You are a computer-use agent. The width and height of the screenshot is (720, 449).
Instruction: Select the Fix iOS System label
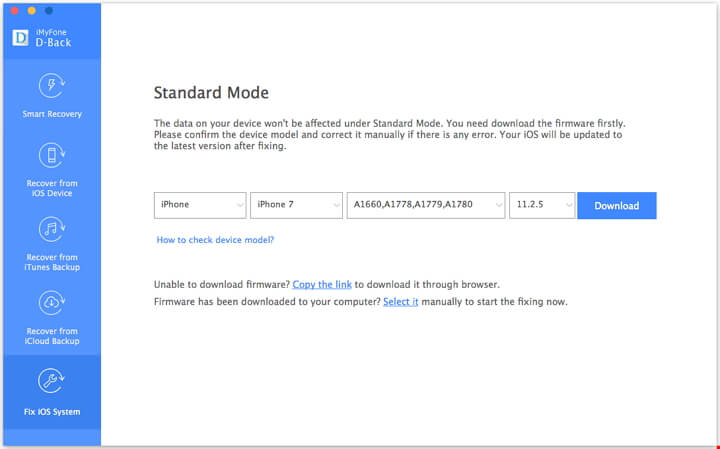(x=52, y=412)
